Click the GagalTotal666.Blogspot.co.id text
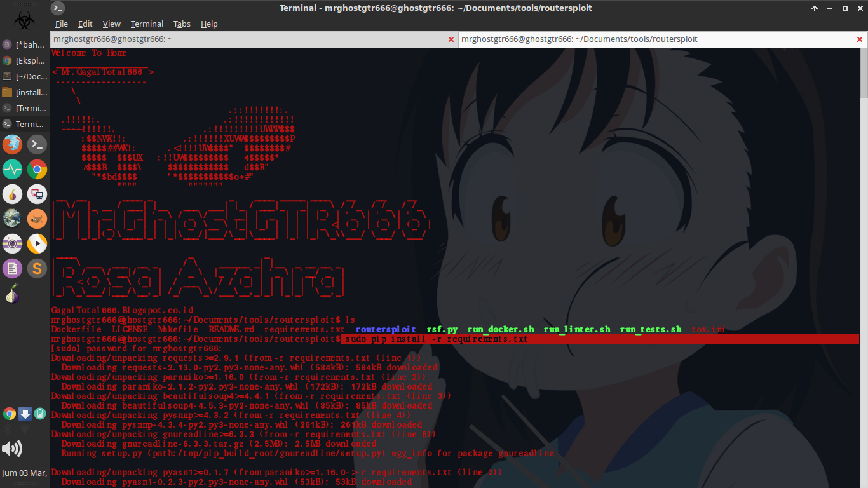Viewport: 868px width, 488px height. [x=122, y=310]
